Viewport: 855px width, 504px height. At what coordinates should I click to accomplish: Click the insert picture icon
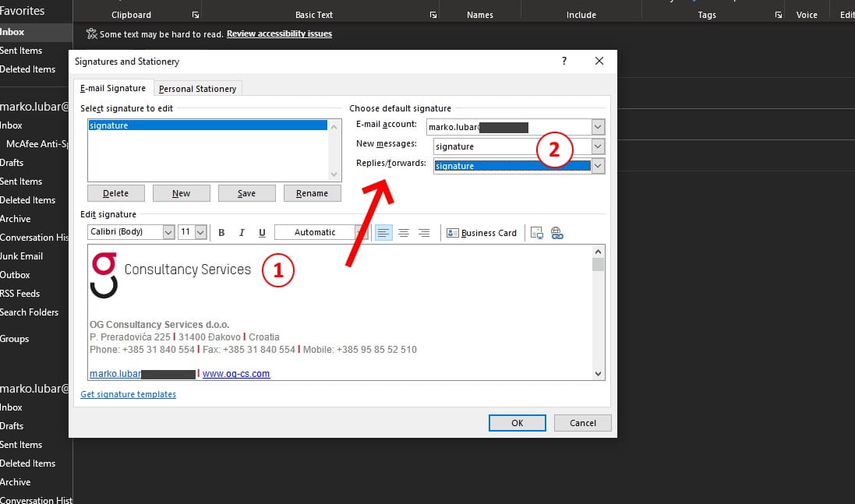coord(537,232)
